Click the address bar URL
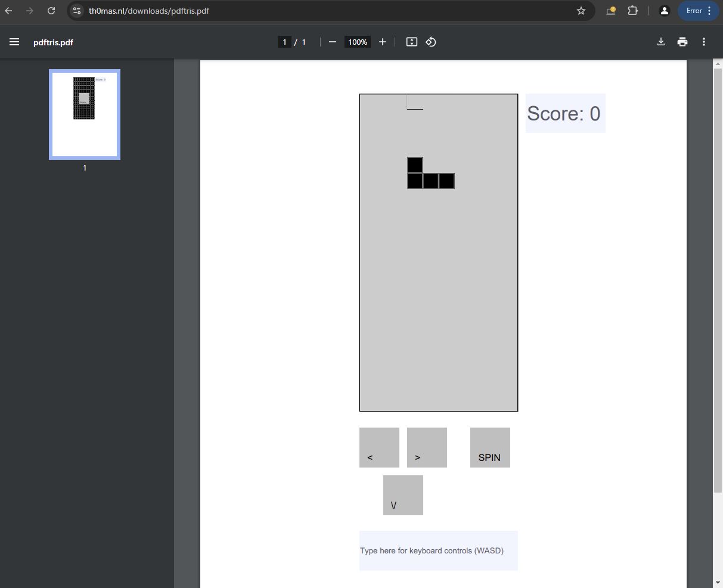This screenshot has width=723, height=588. (x=149, y=11)
